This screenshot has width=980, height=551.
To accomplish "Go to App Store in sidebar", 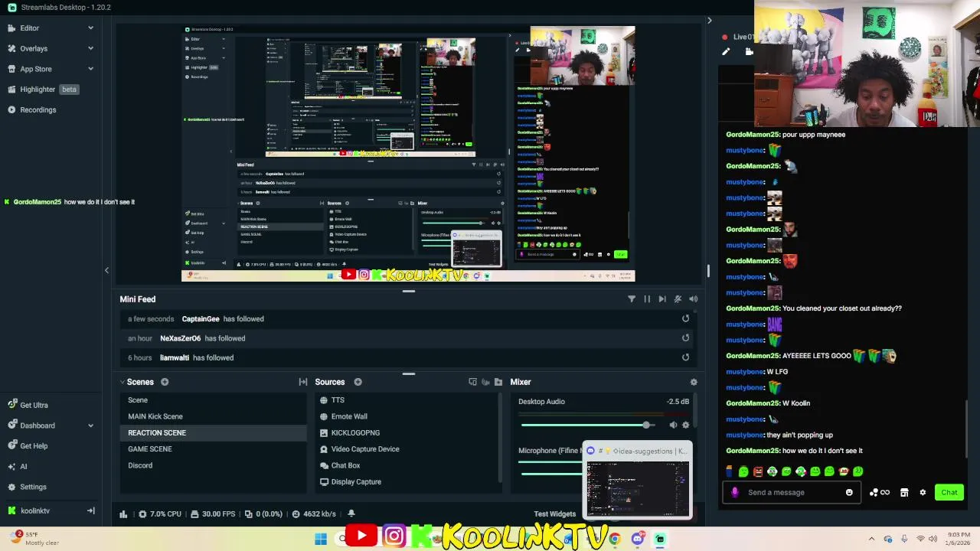I will click(x=35, y=69).
